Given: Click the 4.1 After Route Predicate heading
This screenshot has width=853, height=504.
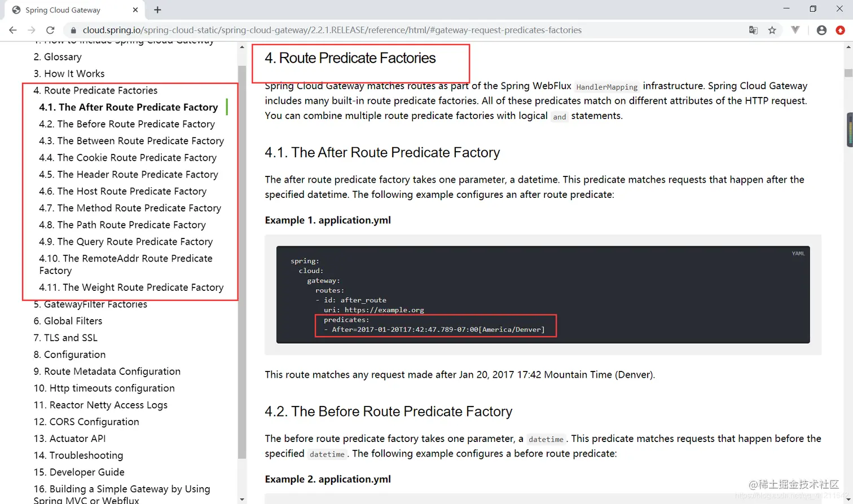Looking at the screenshot, I should (382, 153).
